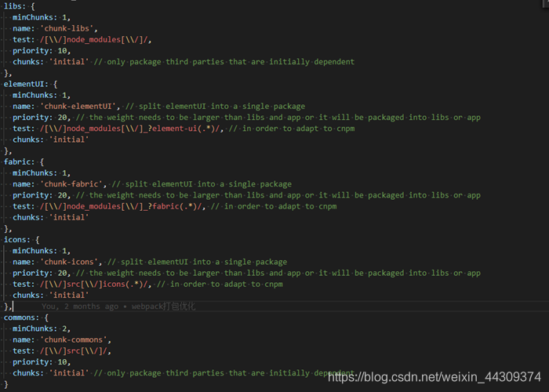Click the node_modules regex in the libs block

pos(95,39)
